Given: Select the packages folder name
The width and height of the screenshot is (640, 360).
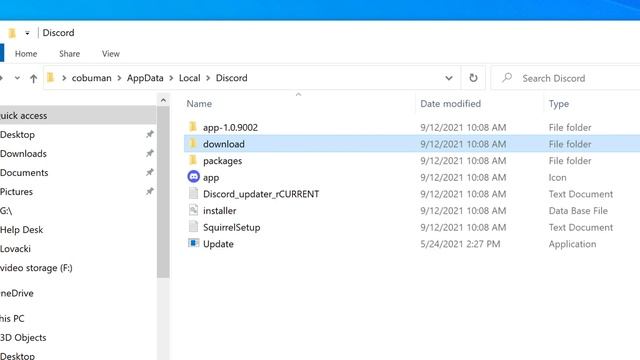Looking at the screenshot, I should [x=222, y=161].
